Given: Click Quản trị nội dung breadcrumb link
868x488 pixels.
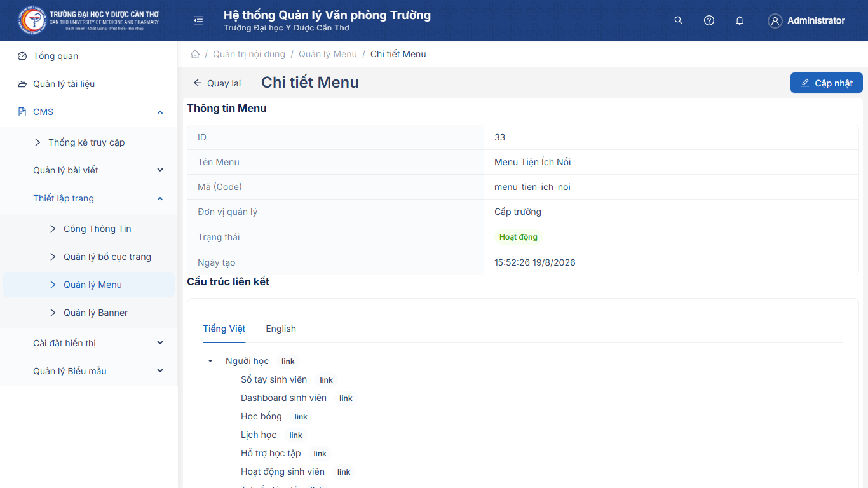Looking at the screenshot, I should click(x=249, y=54).
